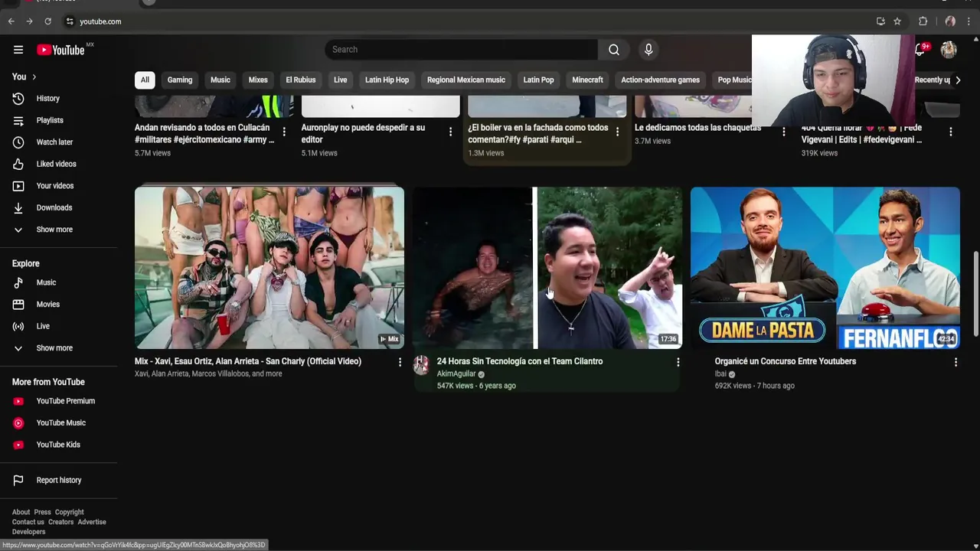The width and height of the screenshot is (980, 551).
Task: Open History in sidebar
Action: pyautogui.click(x=58, y=98)
